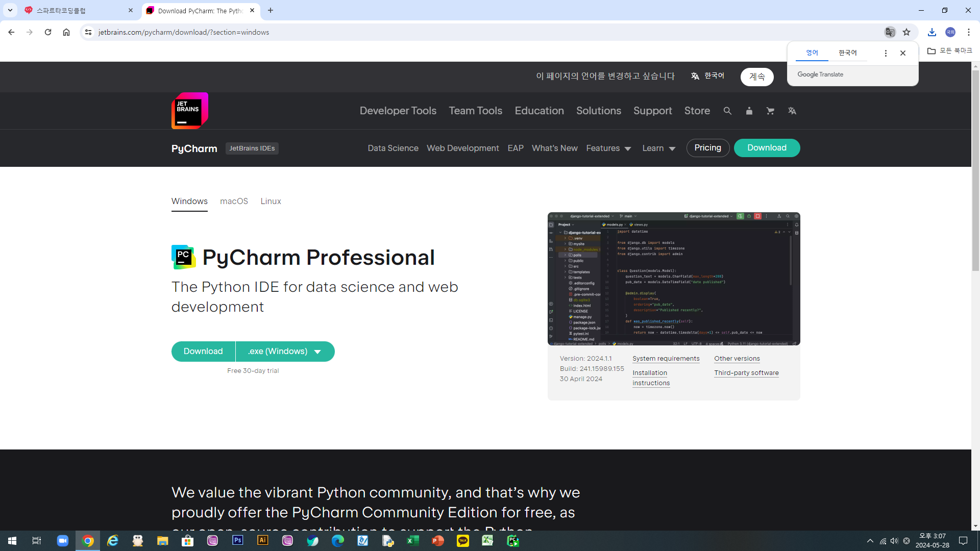The width and height of the screenshot is (980, 551).
Task: Select 한국어 tab in Translate popup
Action: point(848,53)
